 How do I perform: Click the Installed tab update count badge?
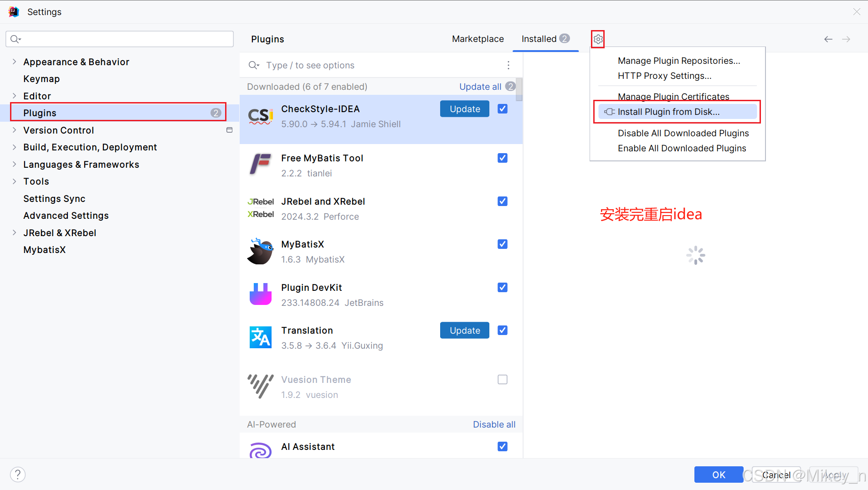pos(565,38)
